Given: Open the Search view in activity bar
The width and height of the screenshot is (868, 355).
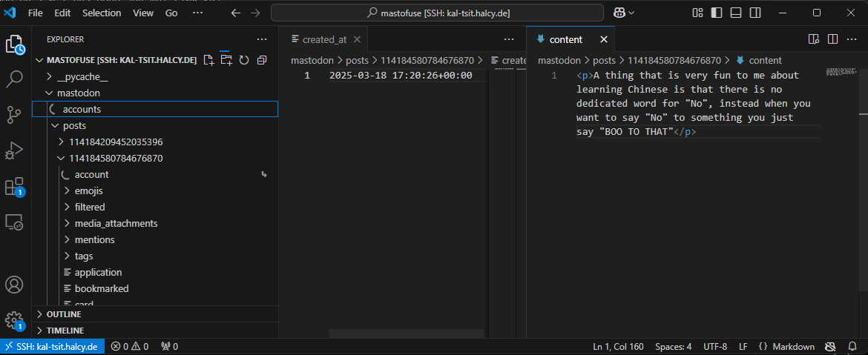Looking at the screenshot, I should 15,79.
